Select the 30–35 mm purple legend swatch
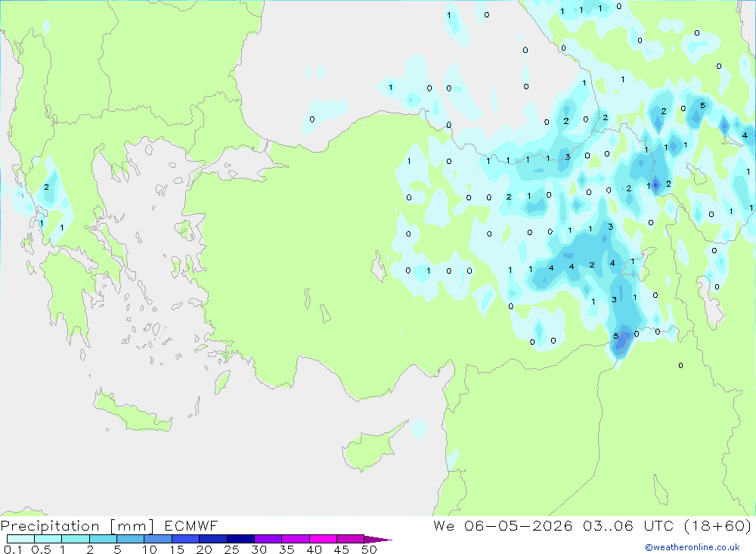This screenshot has width=756, height=554. coord(268,539)
